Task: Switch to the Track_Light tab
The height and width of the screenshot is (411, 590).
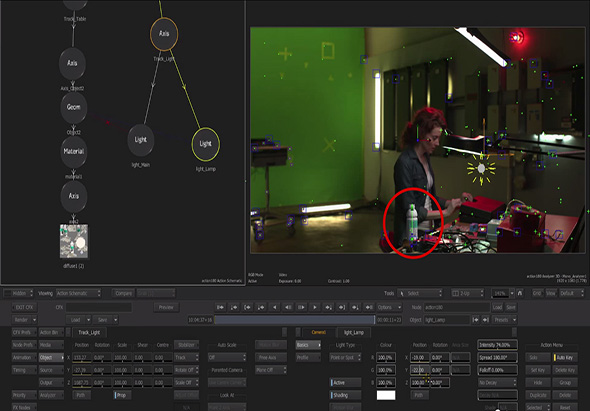Action: (x=90, y=332)
